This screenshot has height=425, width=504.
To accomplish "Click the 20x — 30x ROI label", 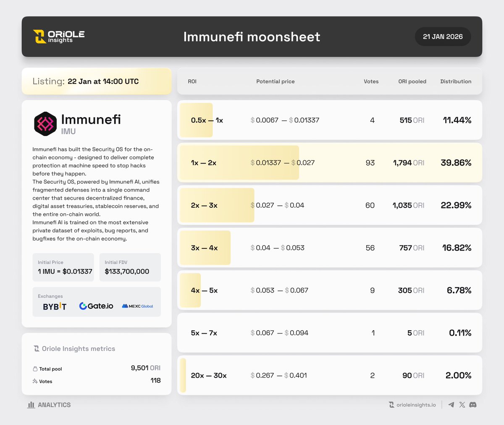I will 209,375.
